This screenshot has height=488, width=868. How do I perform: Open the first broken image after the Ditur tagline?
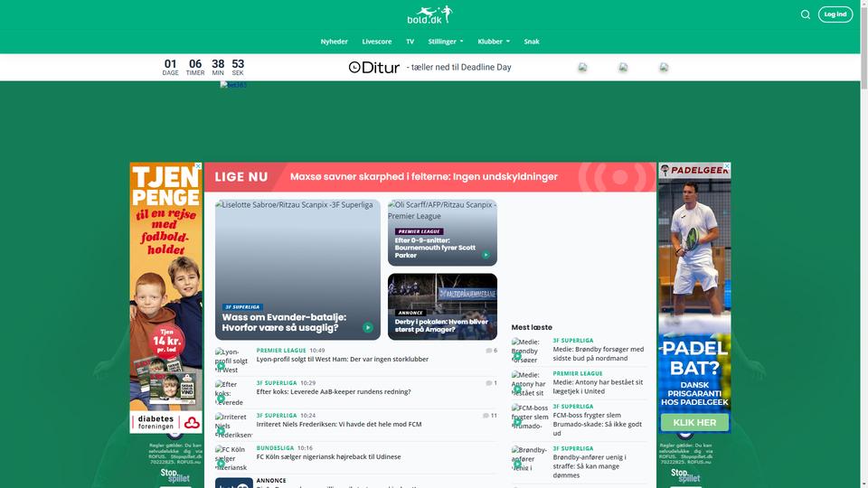(x=582, y=68)
